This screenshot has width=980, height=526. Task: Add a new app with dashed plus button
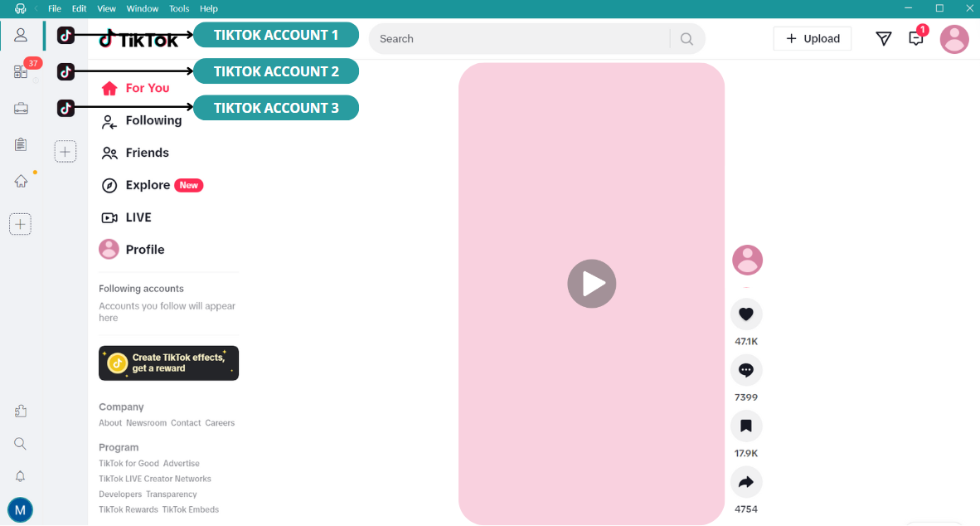tap(65, 151)
